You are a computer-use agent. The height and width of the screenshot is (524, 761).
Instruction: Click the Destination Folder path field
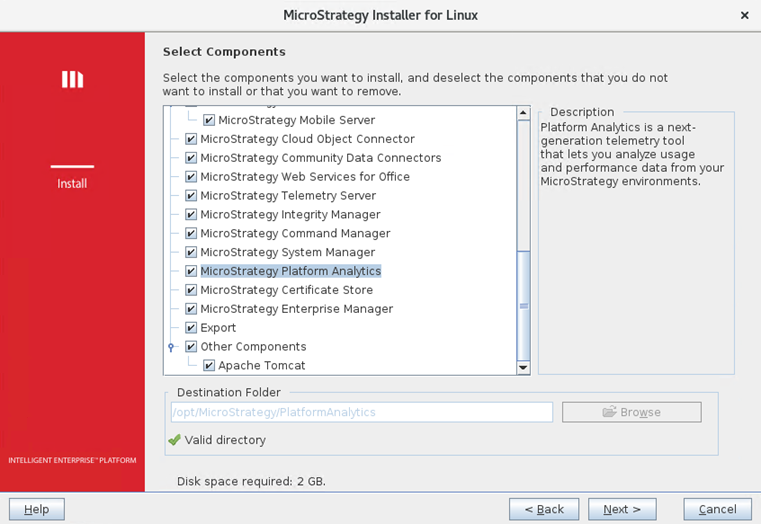click(x=361, y=412)
